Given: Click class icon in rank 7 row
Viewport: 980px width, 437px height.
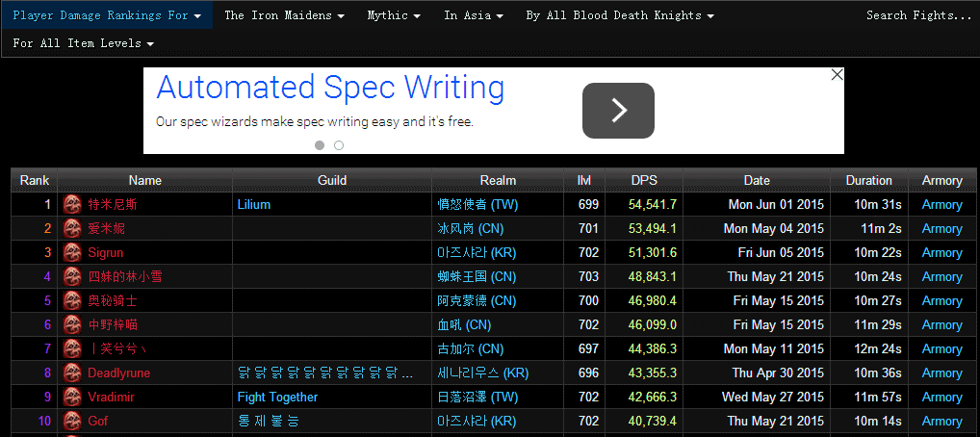Looking at the screenshot, I should click(72, 348).
